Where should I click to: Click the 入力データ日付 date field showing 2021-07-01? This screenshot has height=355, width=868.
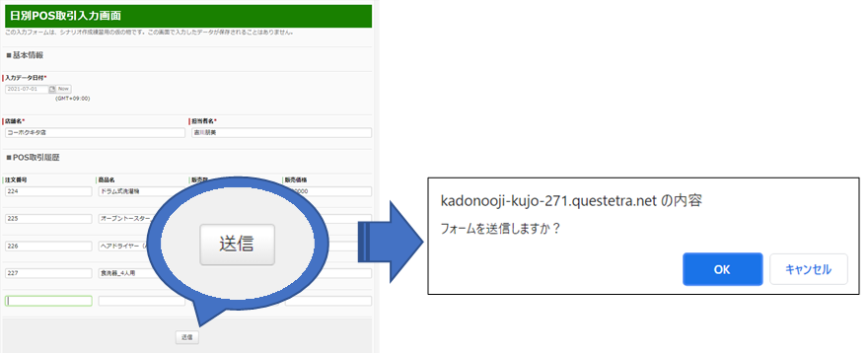28,89
